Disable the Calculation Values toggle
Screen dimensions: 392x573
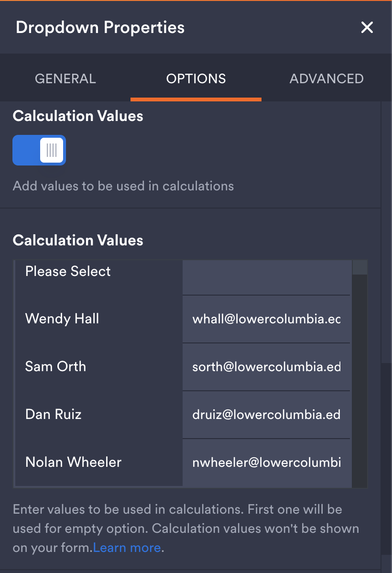(x=39, y=150)
